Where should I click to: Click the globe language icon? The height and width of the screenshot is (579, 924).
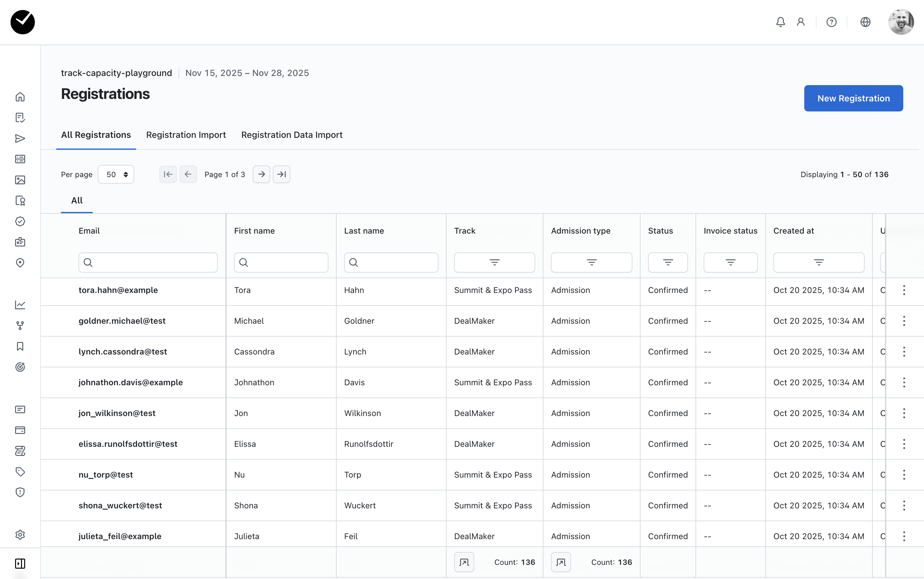865,22
